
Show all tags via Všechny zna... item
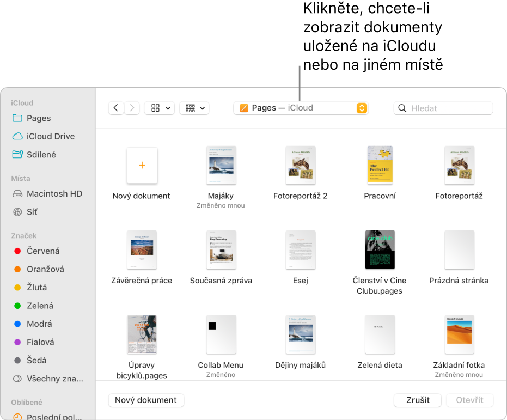coord(48,379)
